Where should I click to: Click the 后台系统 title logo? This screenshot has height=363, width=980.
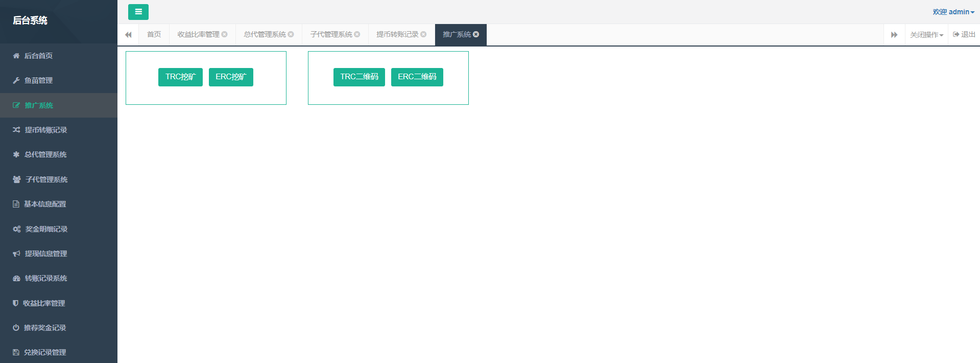pos(30,20)
